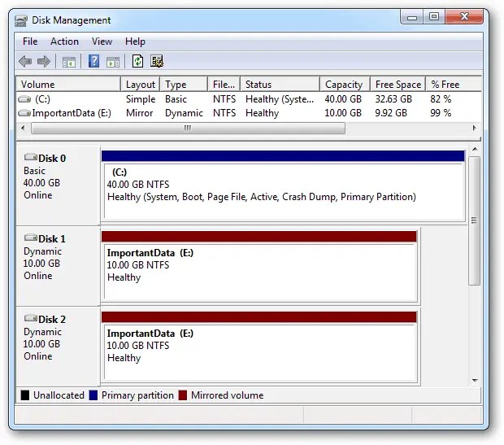
Task: Click "Primary partition" legend label
Action: click(x=137, y=395)
